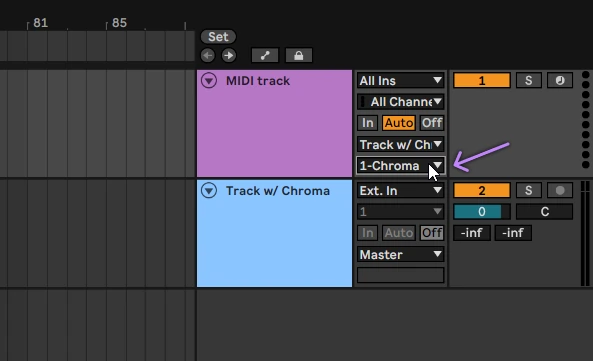This screenshot has width=593, height=361.
Task: Solo the MIDI track
Action: pyautogui.click(x=528, y=81)
